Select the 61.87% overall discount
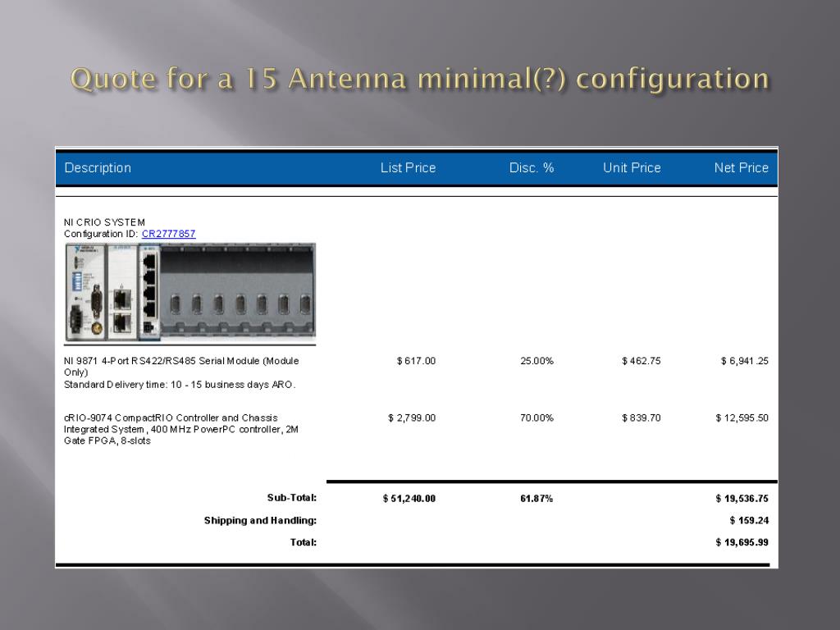This screenshot has width=840, height=630. (536, 499)
